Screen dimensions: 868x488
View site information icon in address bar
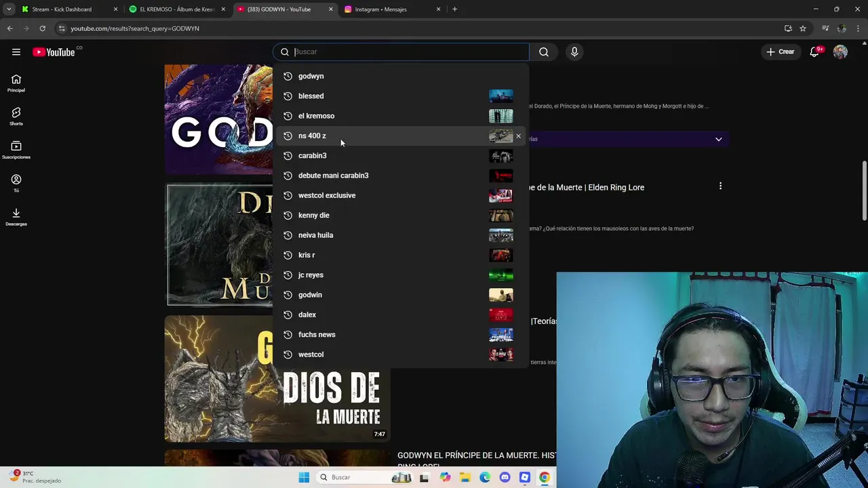click(62, 28)
